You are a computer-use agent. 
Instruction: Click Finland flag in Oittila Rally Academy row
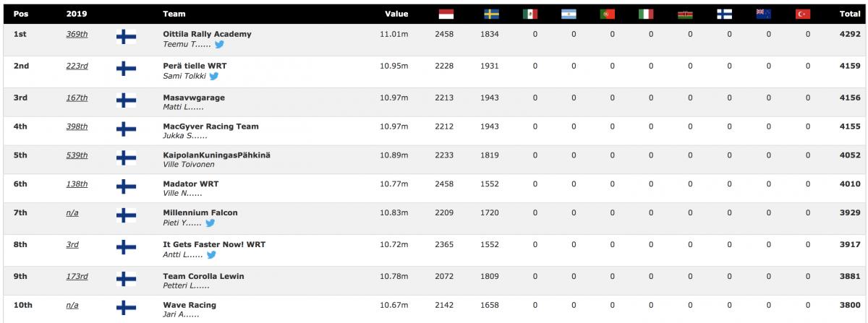point(126,39)
